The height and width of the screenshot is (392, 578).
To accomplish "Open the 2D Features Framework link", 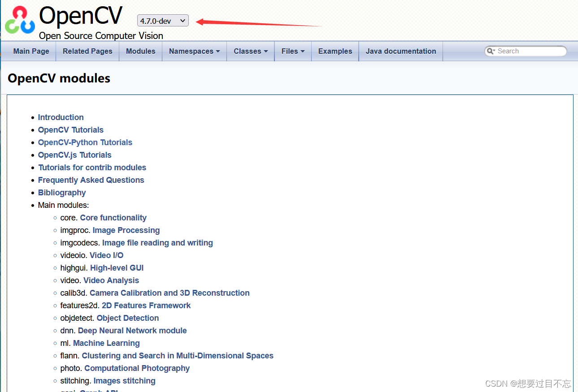I will click(146, 306).
